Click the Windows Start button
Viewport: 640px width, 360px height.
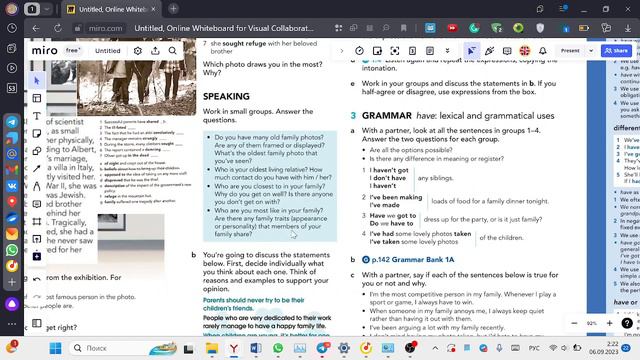coord(55,348)
